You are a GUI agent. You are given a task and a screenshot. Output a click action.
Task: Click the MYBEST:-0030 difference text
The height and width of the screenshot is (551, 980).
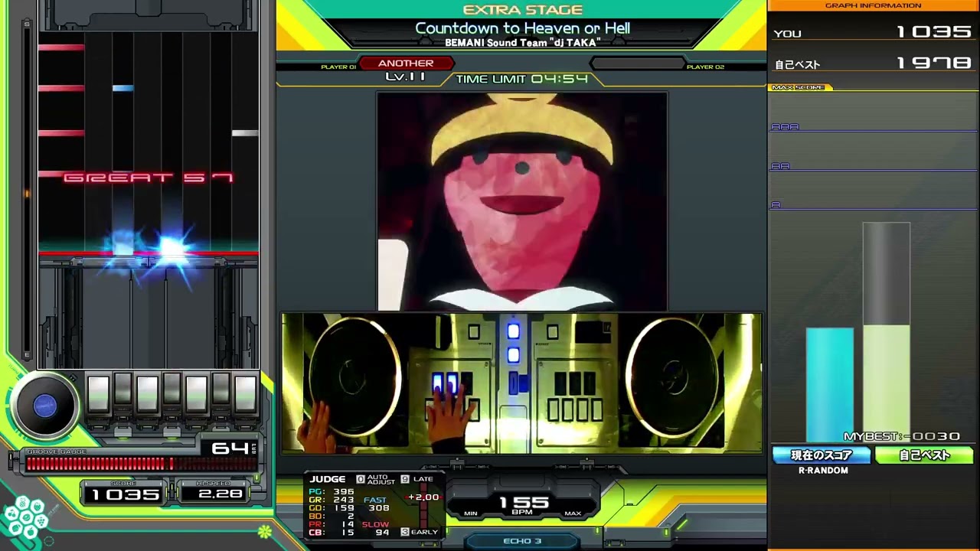(901, 436)
